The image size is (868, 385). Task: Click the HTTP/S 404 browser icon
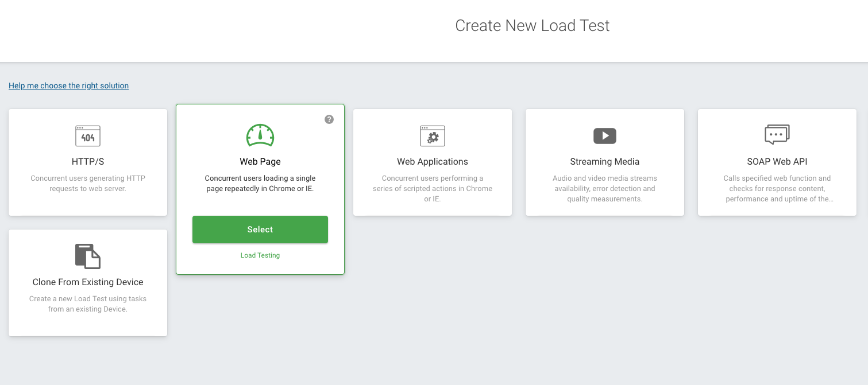point(88,136)
